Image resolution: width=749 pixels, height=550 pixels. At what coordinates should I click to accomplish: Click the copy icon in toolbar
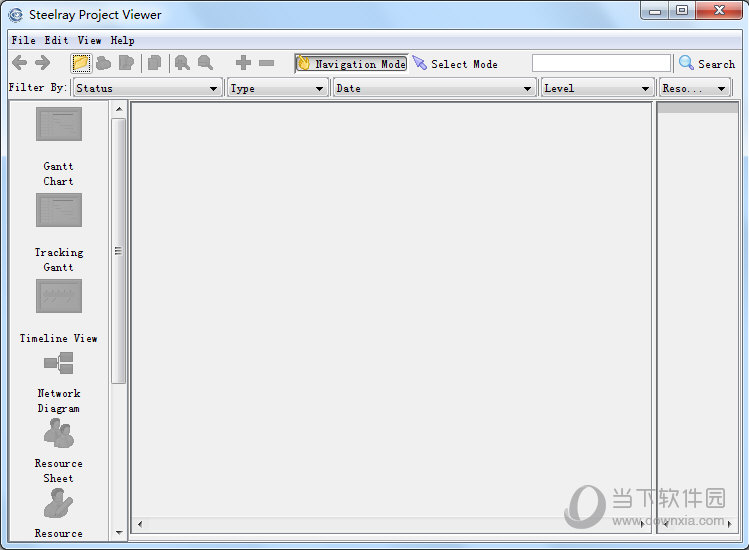click(x=154, y=63)
